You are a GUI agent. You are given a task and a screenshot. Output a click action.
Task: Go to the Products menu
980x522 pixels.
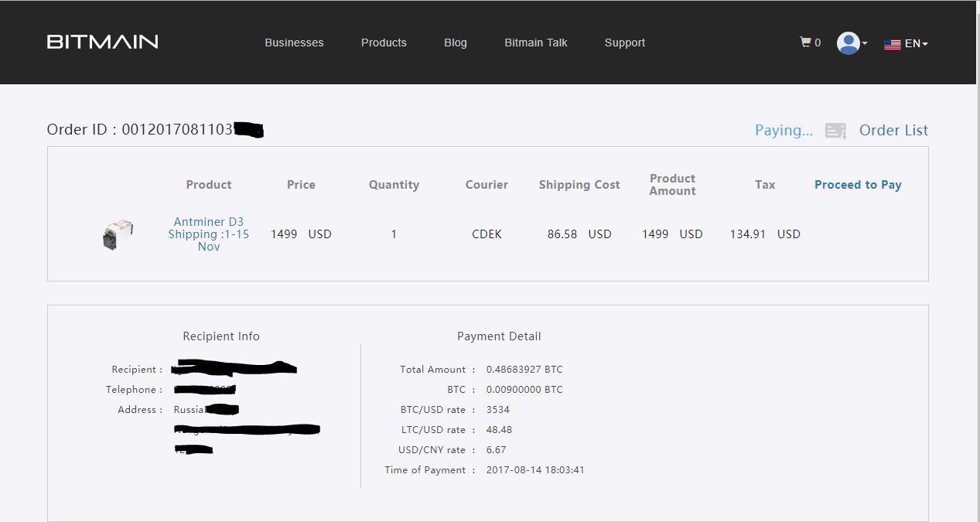[384, 43]
